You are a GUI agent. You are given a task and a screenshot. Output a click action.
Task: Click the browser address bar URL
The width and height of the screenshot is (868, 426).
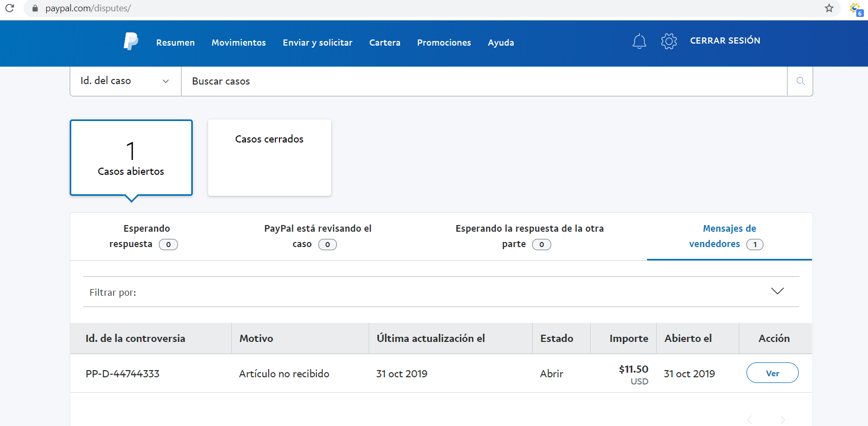coord(88,8)
